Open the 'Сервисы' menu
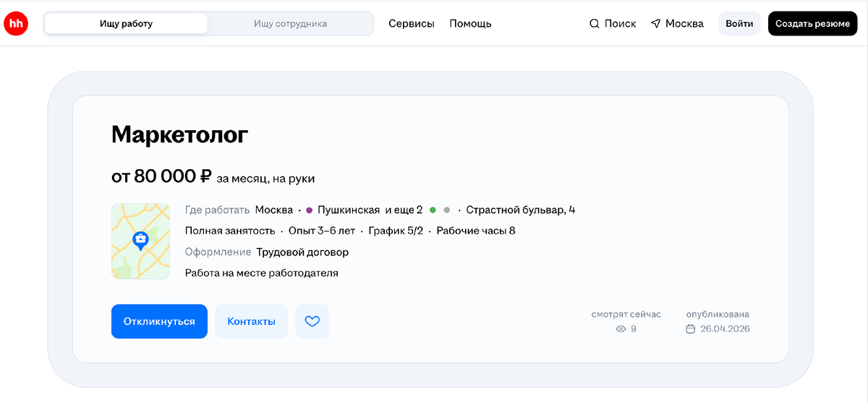Screen dimensions: 868x403 (412, 23)
